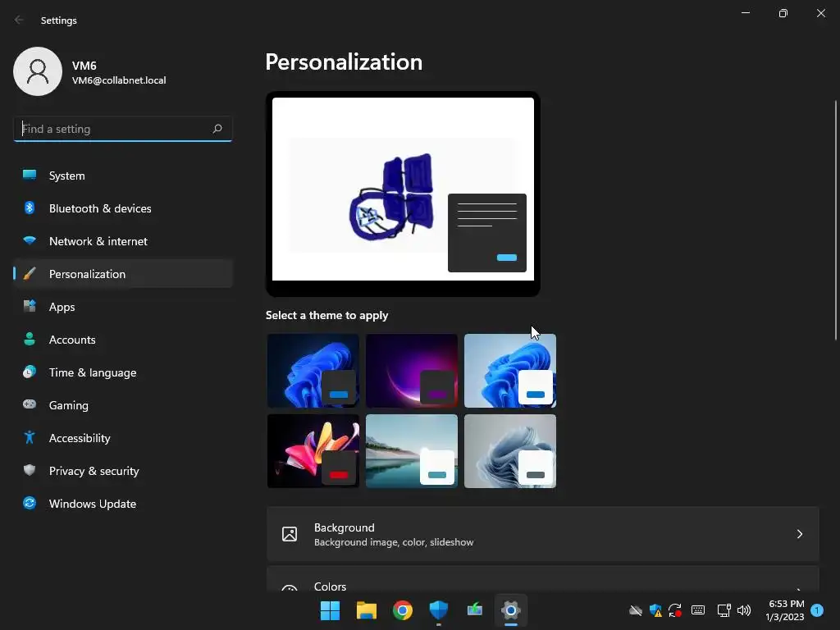Click the settings page vertical scrollbar
Image resolution: width=840 pixels, height=630 pixels.
coord(836,220)
